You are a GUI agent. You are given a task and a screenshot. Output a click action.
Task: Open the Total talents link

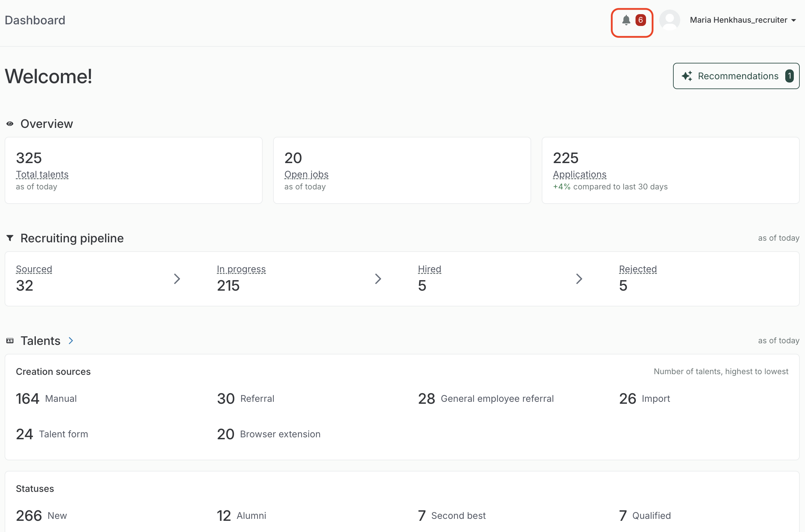(x=42, y=174)
